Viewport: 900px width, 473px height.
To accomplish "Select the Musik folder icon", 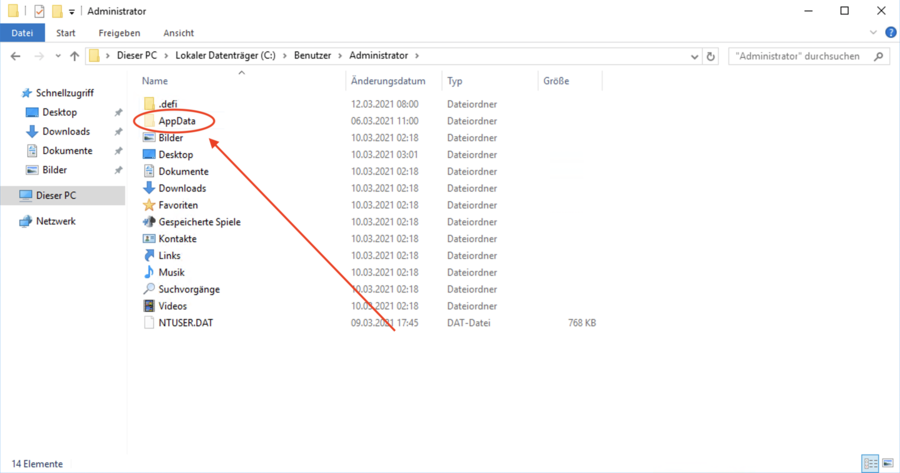I will 149,272.
